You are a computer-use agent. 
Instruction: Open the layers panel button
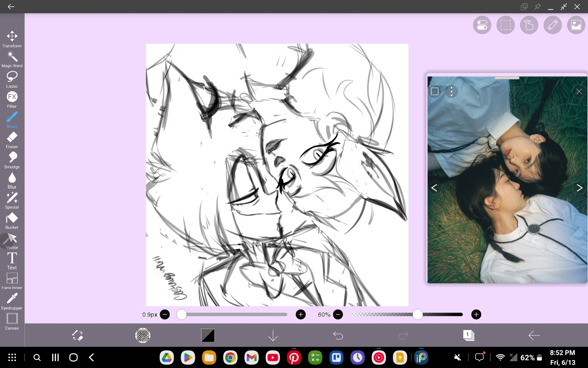tap(468, 335)
